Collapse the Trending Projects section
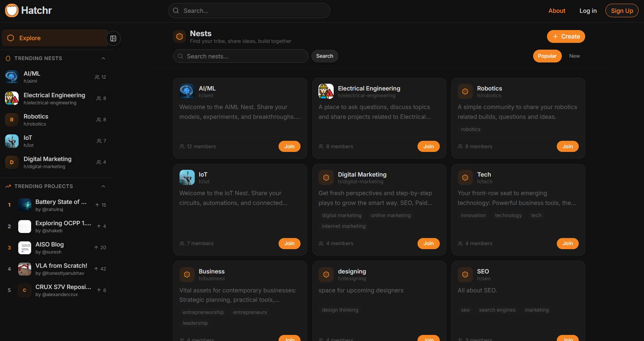Image resolution: width=644 pixels, height=341 pixels. tap(103, 186)
